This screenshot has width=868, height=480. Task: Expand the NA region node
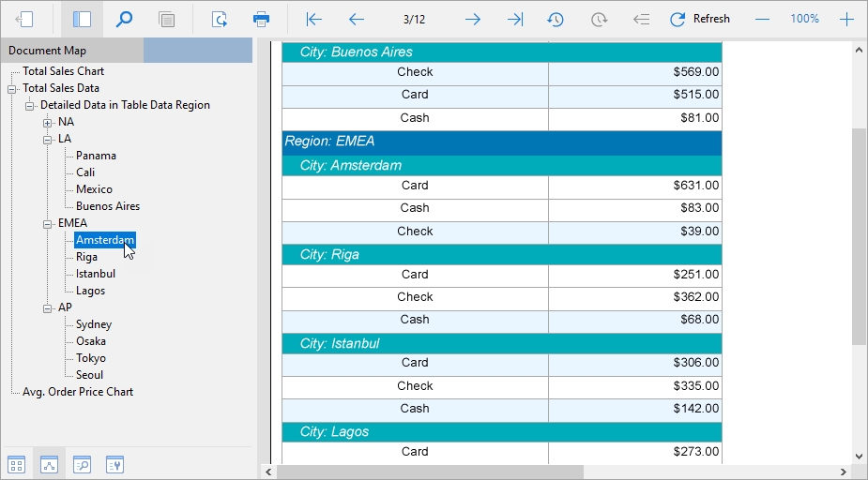coord(48,123)
